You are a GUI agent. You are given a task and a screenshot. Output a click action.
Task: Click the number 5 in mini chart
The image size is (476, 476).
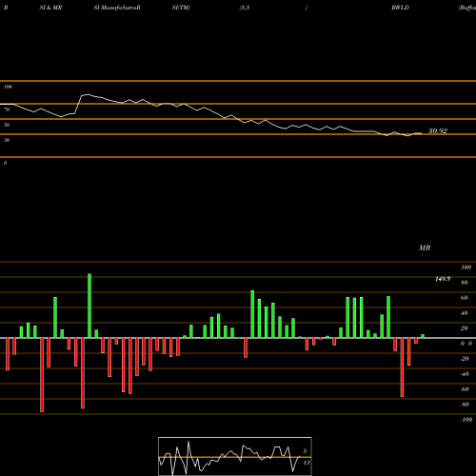pyautogui.click(x=305, y=451)
